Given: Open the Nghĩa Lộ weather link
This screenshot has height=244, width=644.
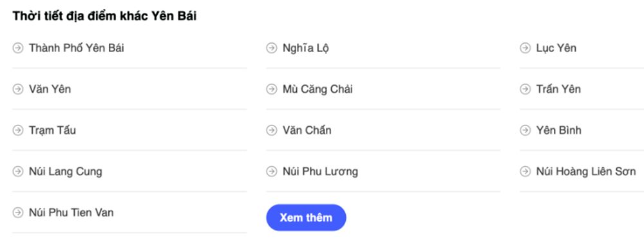Looking at the screenshot, I should click(305, 48).
